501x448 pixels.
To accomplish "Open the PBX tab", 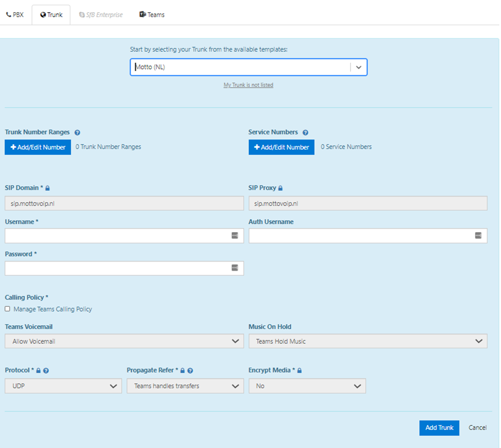I will [x=14, y=14].
